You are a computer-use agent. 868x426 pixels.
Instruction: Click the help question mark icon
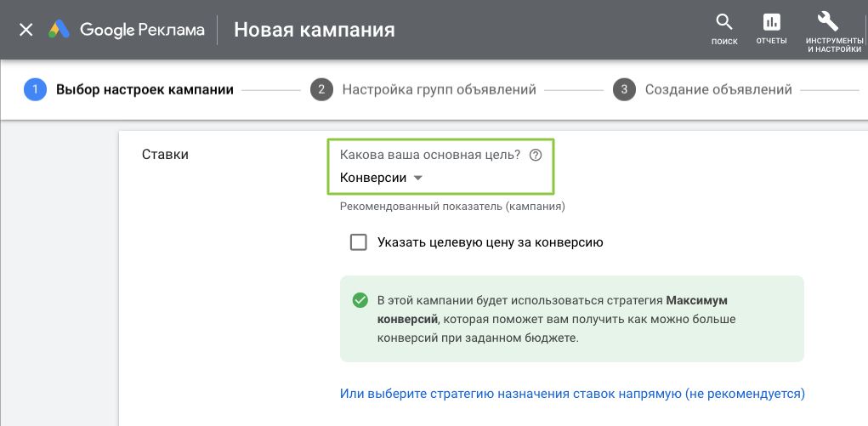[x=535, y=155]
